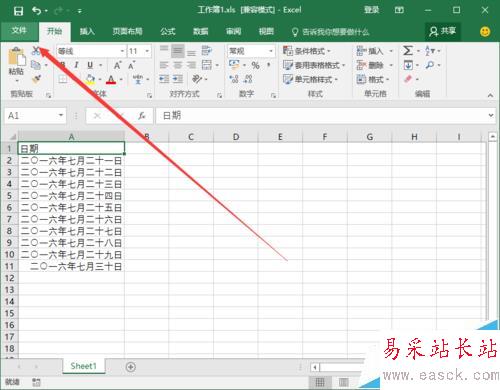Toggle Italic formatting
This screenshot has width=500, height=390.
76,65
